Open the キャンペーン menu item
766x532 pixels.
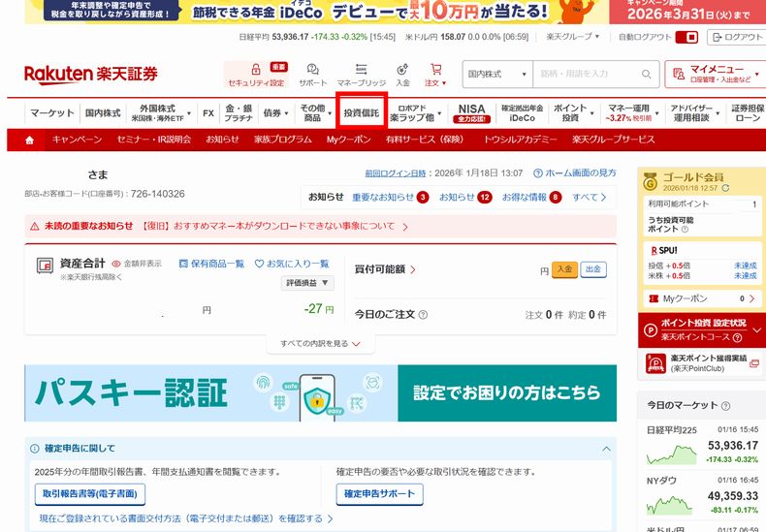coord(77,140)
